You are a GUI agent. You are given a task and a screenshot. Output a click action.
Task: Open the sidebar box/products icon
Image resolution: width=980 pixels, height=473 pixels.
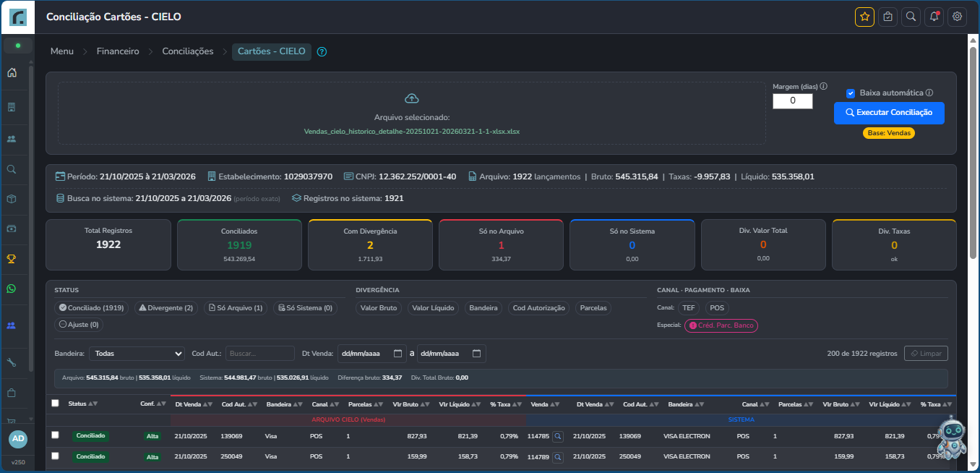tap(12, 198)
